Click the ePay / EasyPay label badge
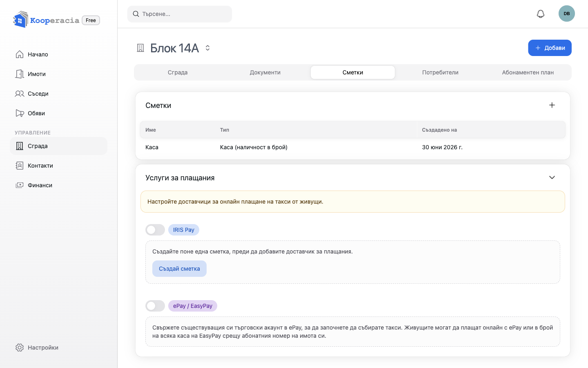Viewport: 588px width, 368px height. pos(193,306)
